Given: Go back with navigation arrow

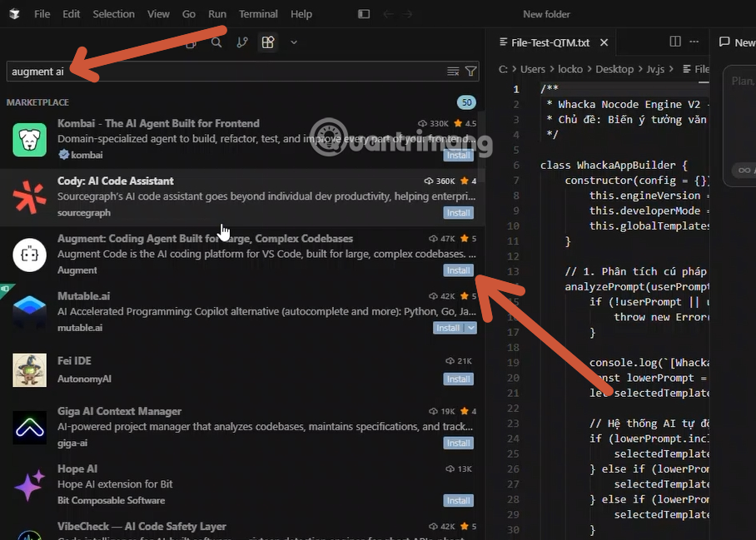Looking at the screenshot, I should (388, 14).
